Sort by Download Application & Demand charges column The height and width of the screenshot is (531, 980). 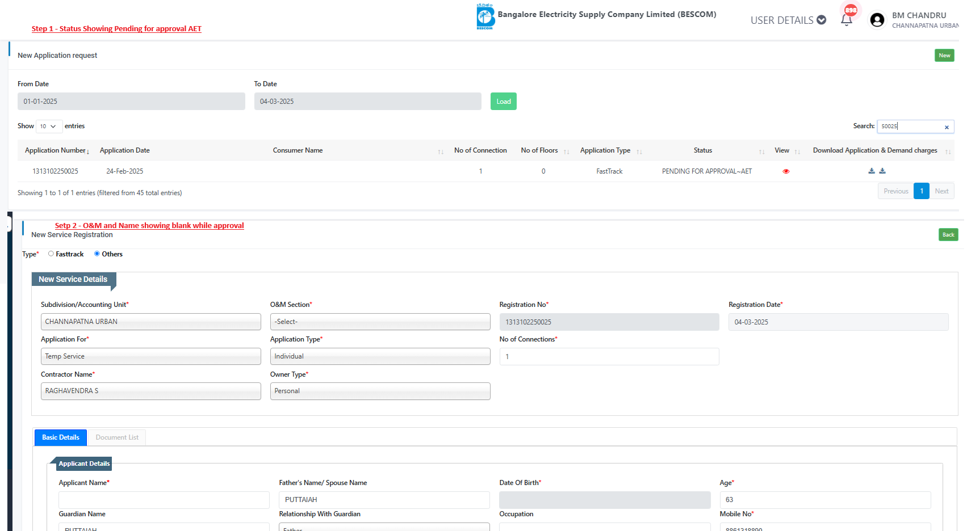[x=948, y=151]
